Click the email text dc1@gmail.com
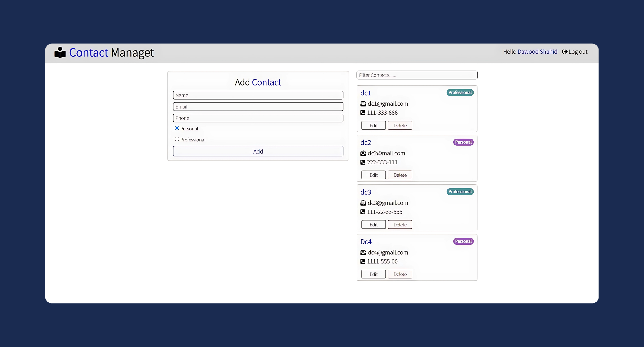Screen dimensions: 644x347 pyautogui.click(x=388, y=104)
